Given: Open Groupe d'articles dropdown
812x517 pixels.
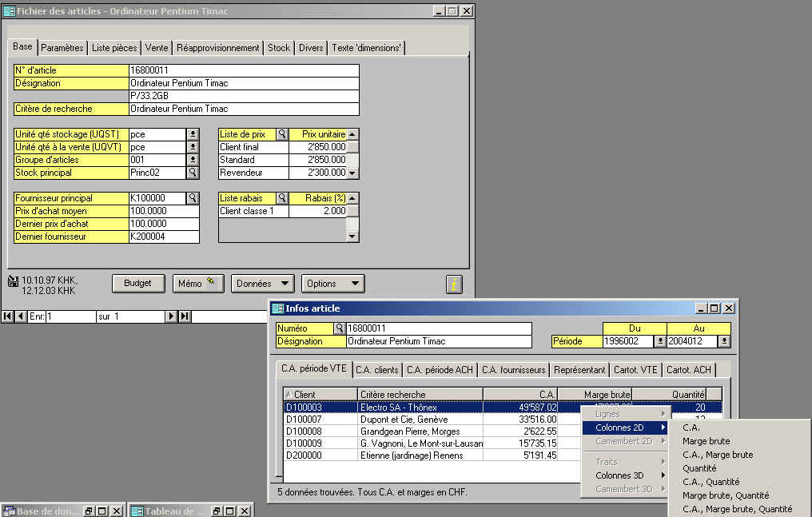Looking at the screenshot, I should (x=193, y=160).
